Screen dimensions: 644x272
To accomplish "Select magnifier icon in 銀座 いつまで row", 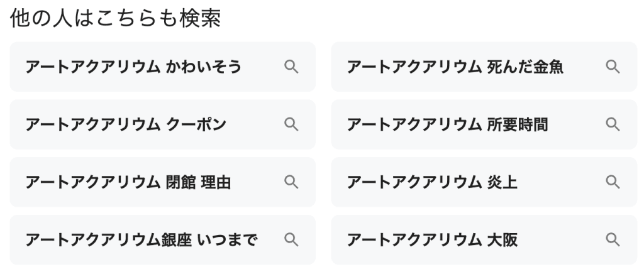I will pyautogui.click(x=291, y=239).
